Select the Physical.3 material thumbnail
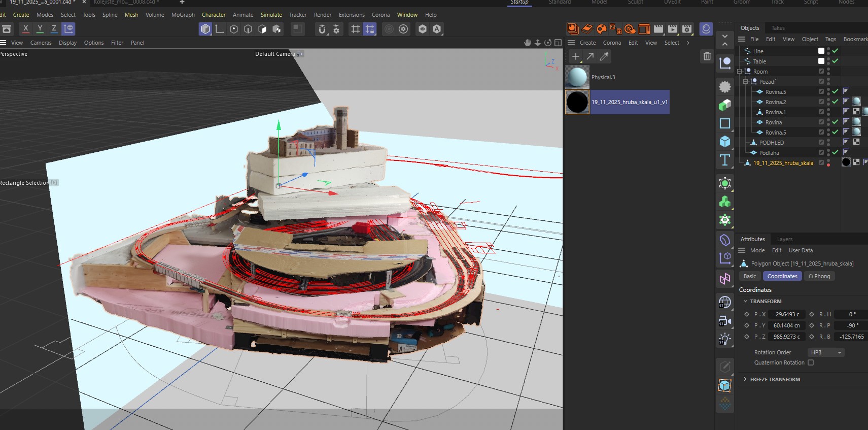 577,77
